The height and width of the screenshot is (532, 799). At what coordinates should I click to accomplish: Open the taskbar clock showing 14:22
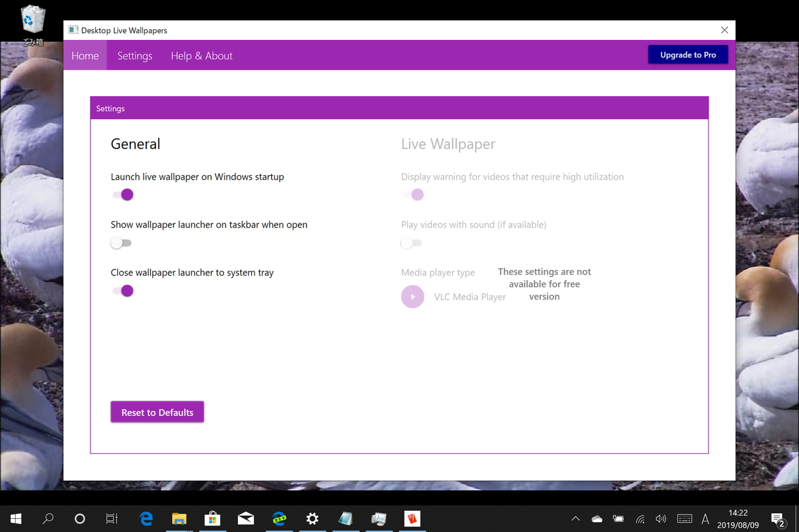click(738, 519)
